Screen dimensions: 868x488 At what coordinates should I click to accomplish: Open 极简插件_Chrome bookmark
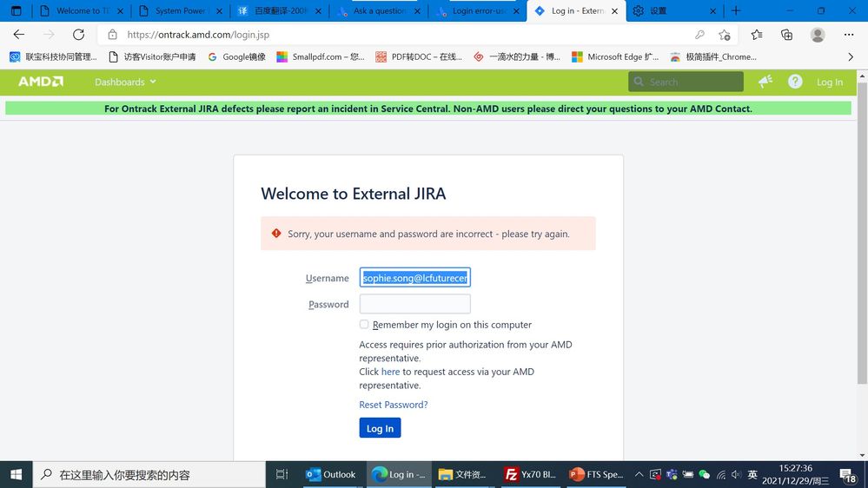(713, 56)
